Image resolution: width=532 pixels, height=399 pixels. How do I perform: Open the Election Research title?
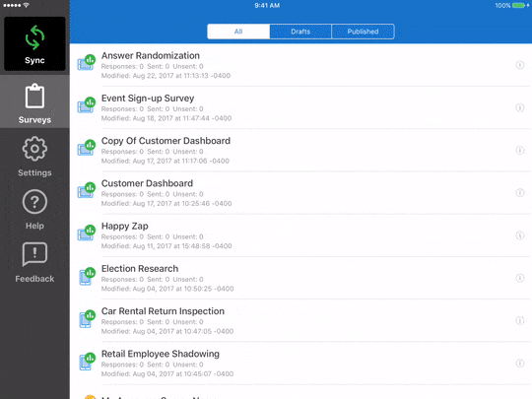tap(140, 269)
